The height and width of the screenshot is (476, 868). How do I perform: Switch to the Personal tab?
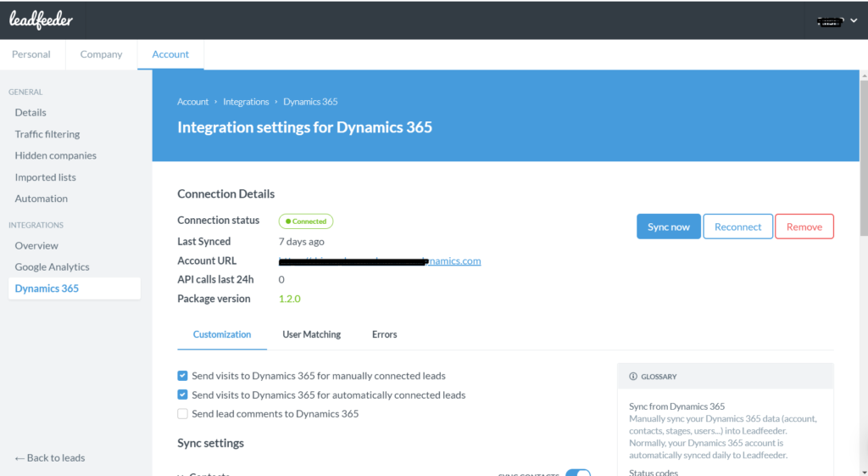pos(31,54)
